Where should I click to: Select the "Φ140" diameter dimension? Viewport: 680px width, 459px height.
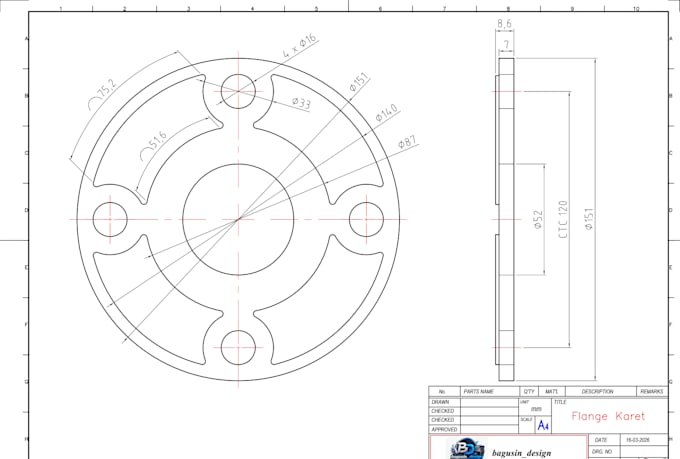click(x=386, y=112)
